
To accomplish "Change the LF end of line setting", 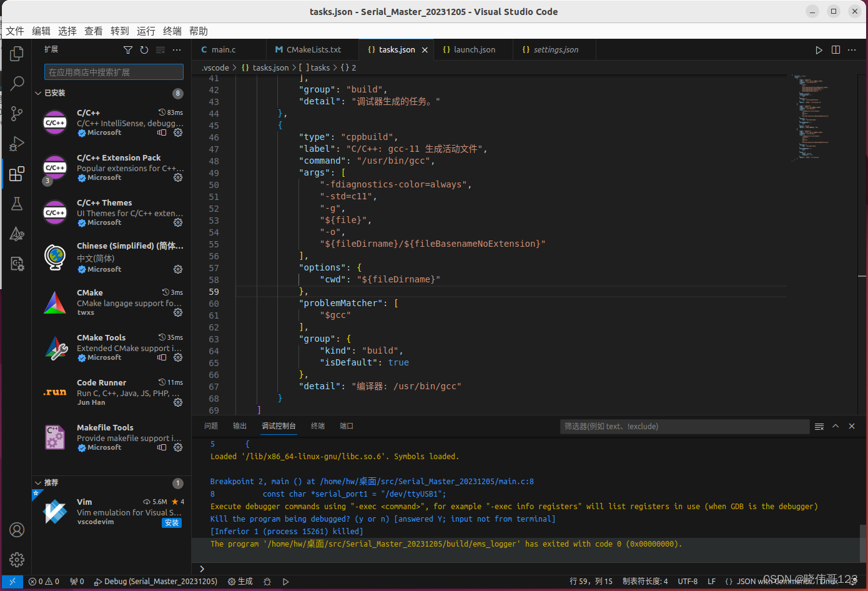I will 711,582.
